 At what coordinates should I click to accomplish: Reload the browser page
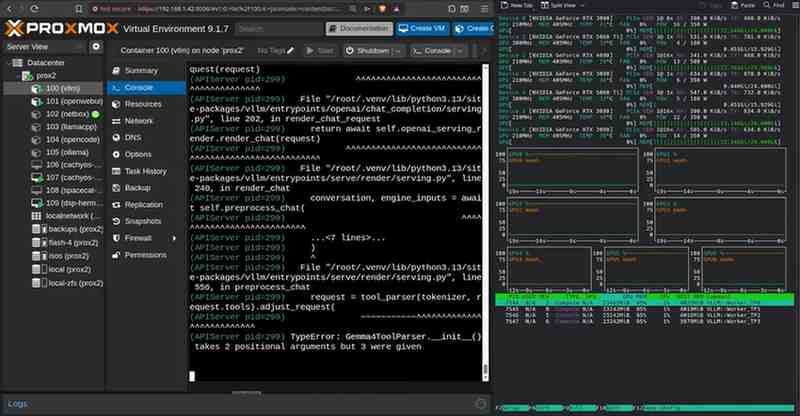(x=34, y=9)
